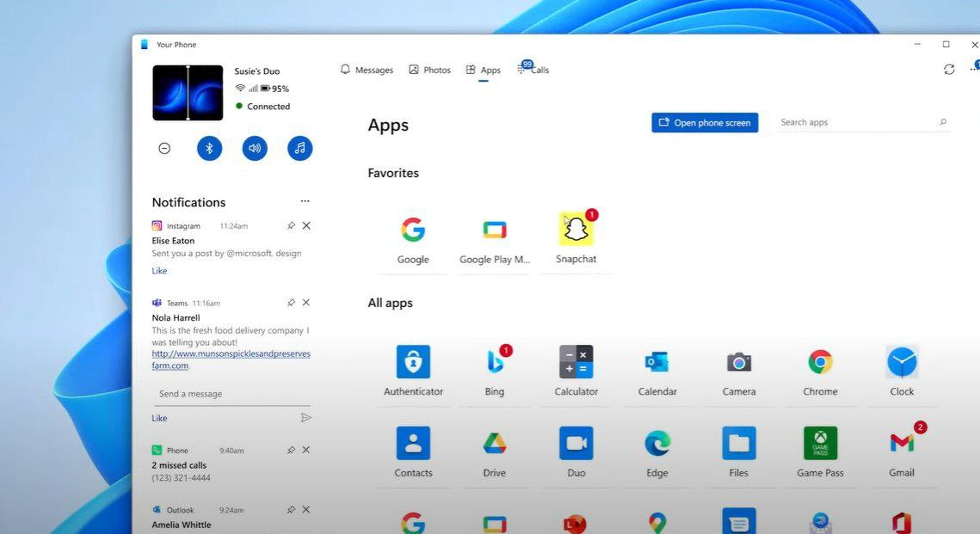The height and width of the screenshot is (534, 980).
Task: Open Notifications more options menu
Action: coord(305,201)
